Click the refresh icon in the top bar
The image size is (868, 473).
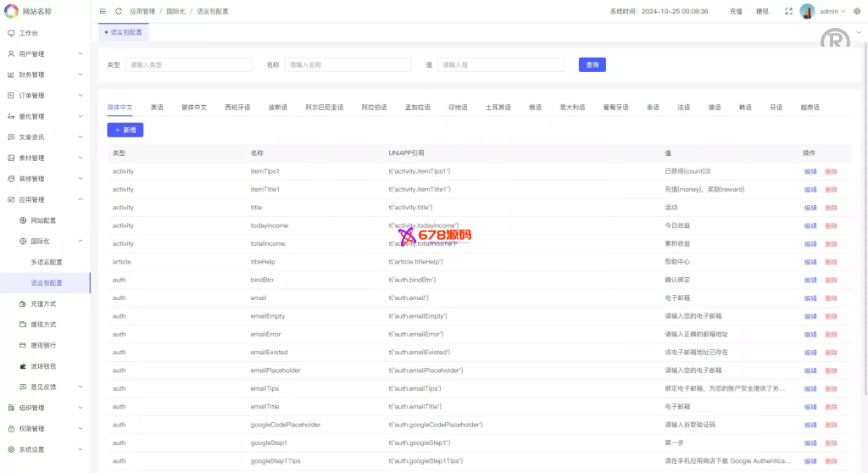pos(119,12)
